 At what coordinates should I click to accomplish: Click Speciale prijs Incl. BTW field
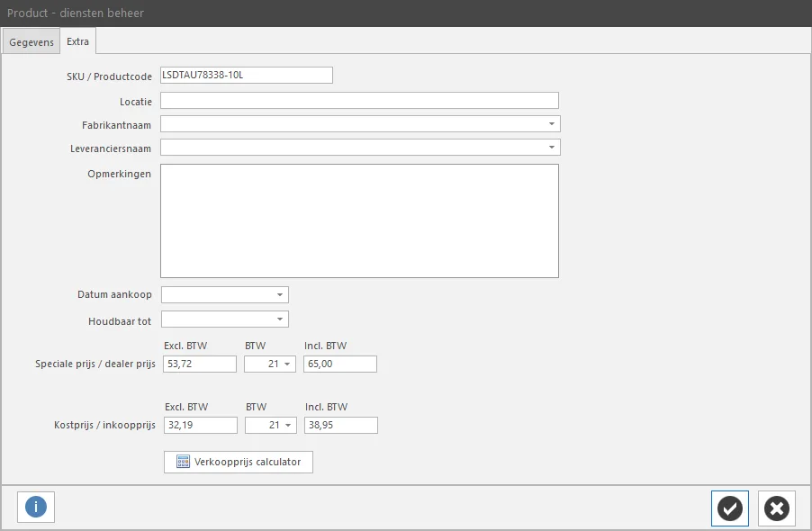point(340,364)
